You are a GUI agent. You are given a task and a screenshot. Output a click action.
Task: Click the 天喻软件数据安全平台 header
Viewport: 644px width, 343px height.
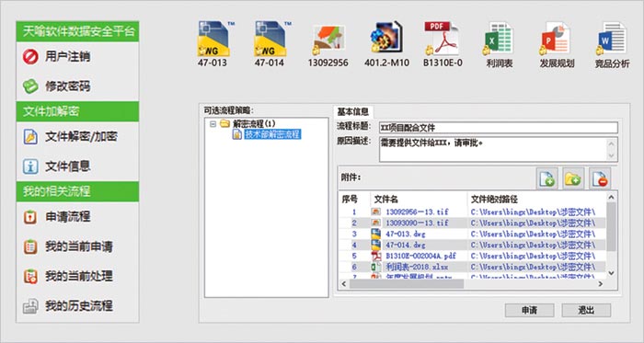coord(77,31)
